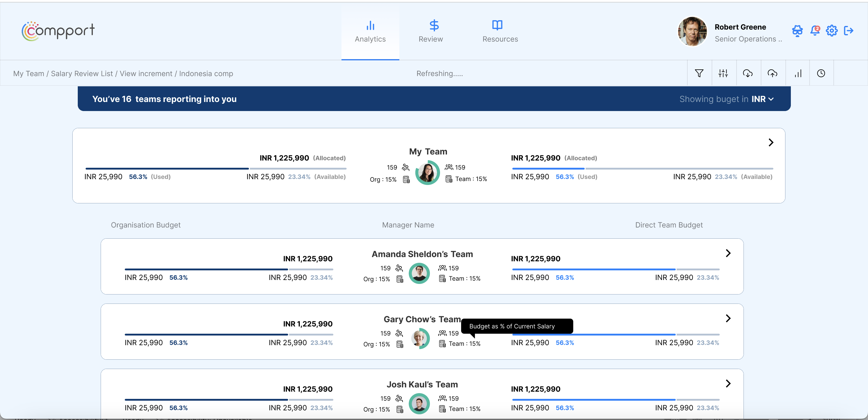Screen dimensions: 868x420
Task: Click the incognito mode icon near the profile
Action: [x=797, y=31]
